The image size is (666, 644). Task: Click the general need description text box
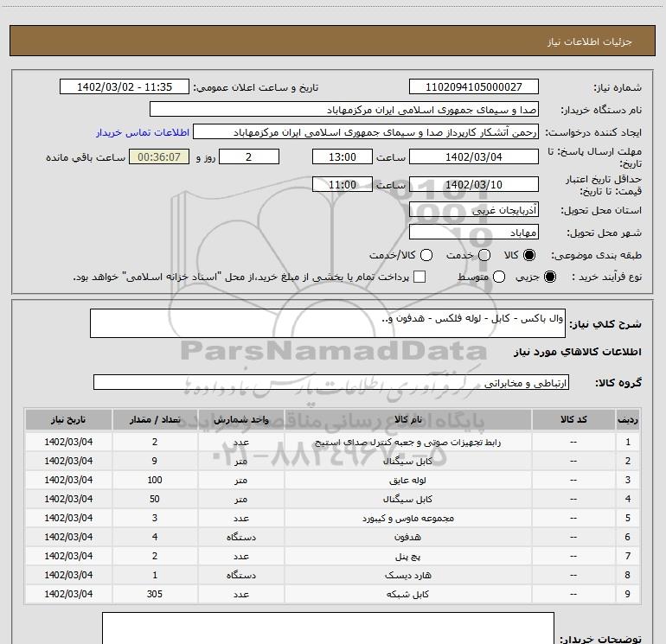click(328, 323)
